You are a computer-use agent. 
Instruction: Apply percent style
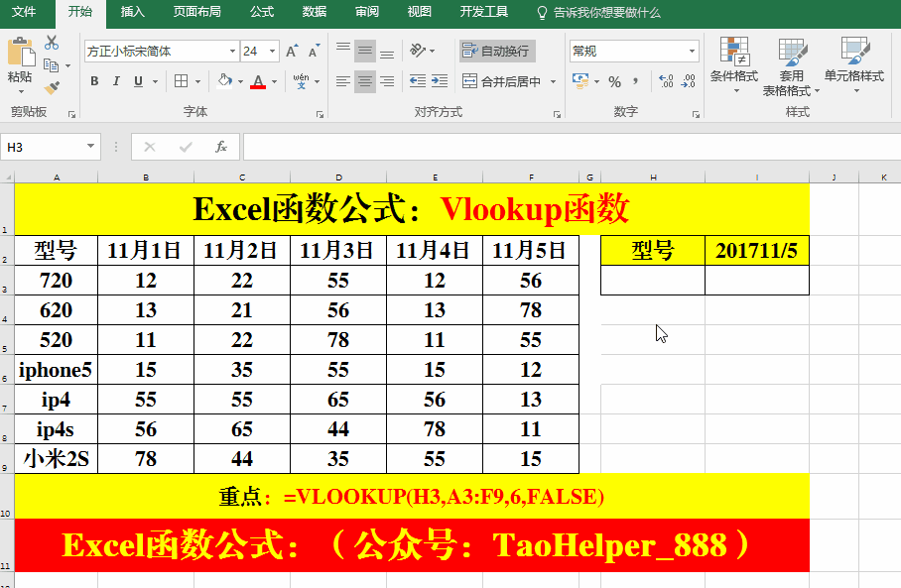(x=615, y=81)
